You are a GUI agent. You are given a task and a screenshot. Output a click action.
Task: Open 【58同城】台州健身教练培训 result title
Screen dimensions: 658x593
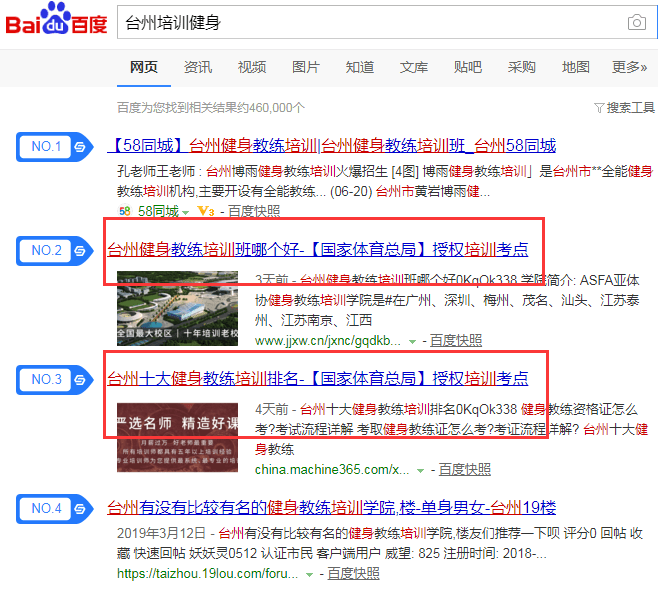pos(332,146)
